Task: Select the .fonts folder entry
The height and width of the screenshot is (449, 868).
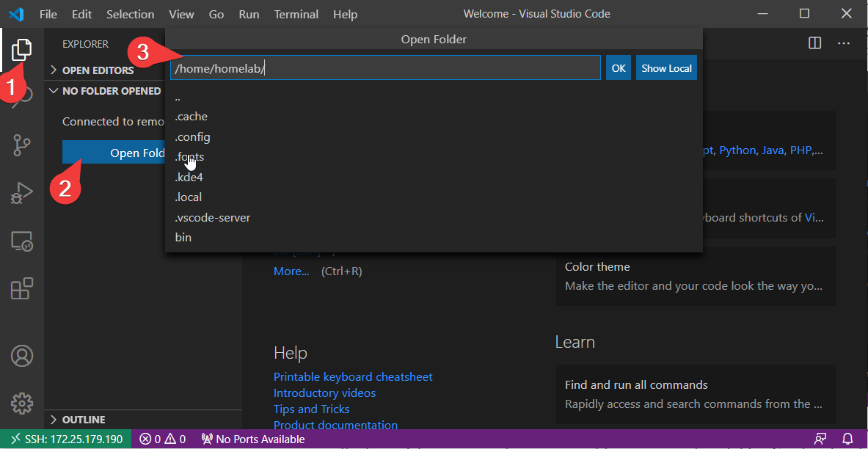Action: (x=434, y=157)
